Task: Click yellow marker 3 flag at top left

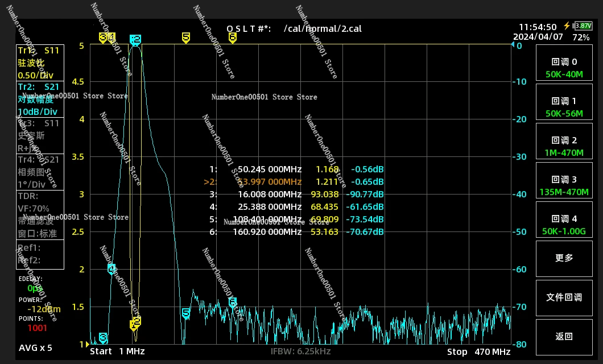Action: tap(103, 38)
